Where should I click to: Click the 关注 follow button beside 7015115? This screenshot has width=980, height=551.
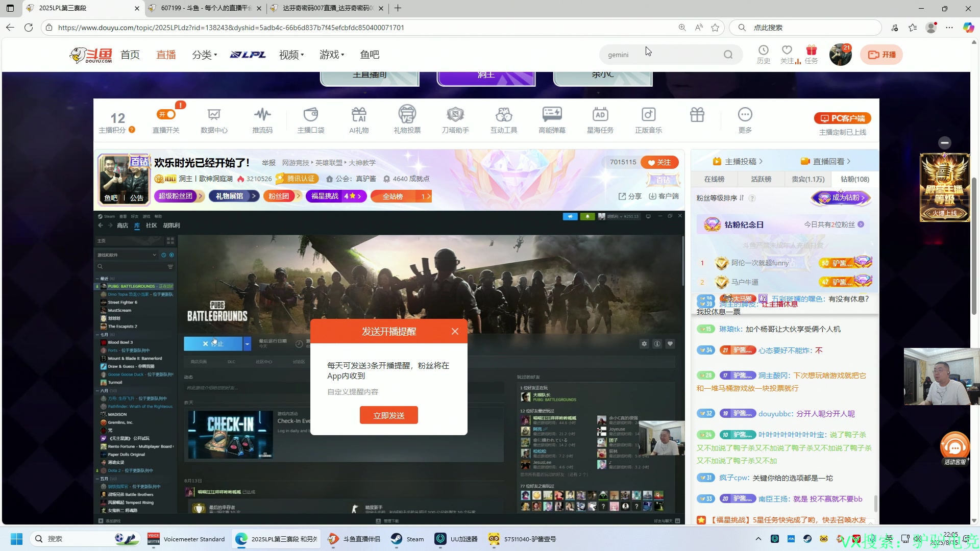point(659,162)
